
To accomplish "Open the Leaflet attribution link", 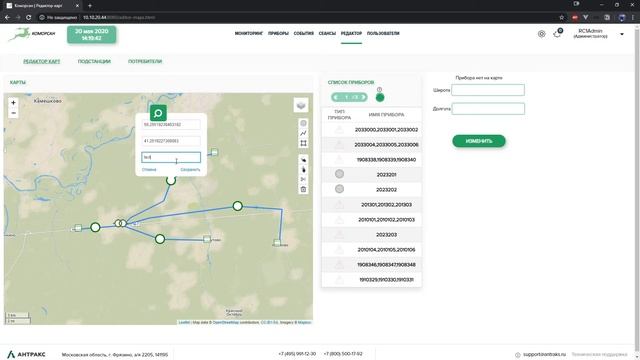I will coord(184,322).
